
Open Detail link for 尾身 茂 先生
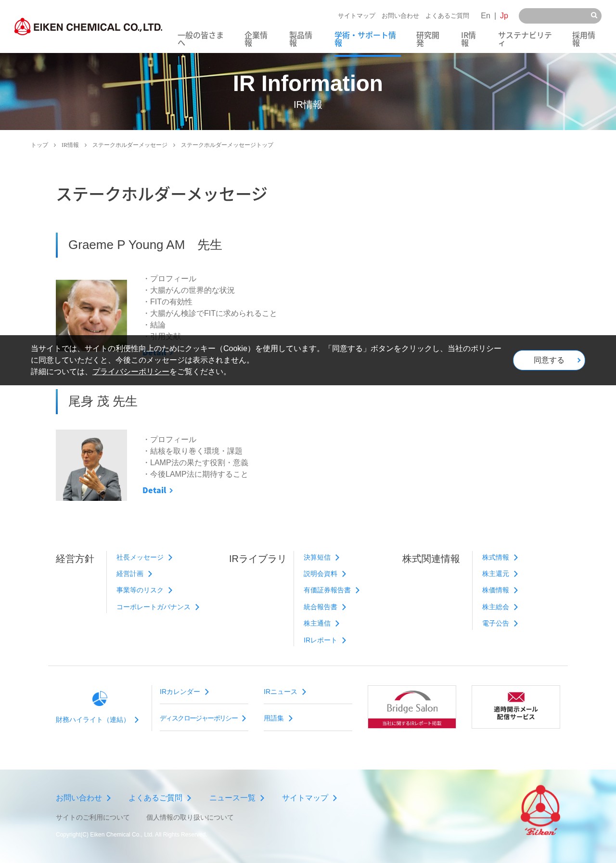click(157, 490)
